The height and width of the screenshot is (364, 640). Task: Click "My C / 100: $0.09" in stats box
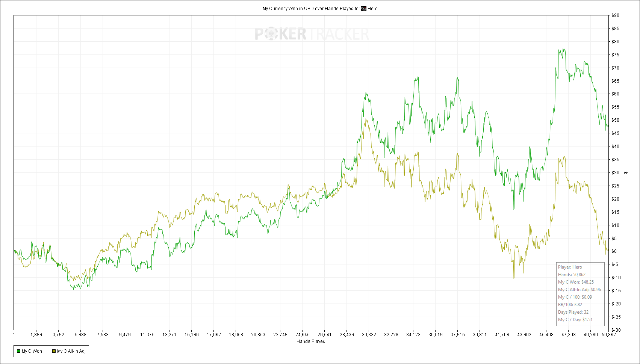pos(575,297)
